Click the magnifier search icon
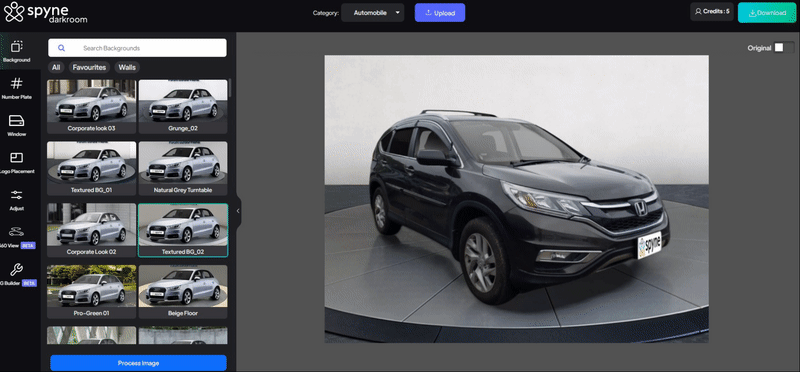The width and height of the screenshot is (800, 372). pyautogui.click(x=61, y=48)
